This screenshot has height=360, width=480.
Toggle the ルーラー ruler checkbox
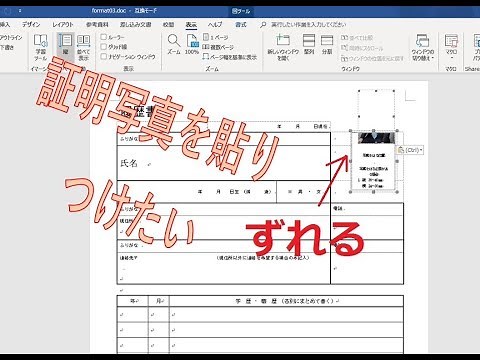pos(104,37)
